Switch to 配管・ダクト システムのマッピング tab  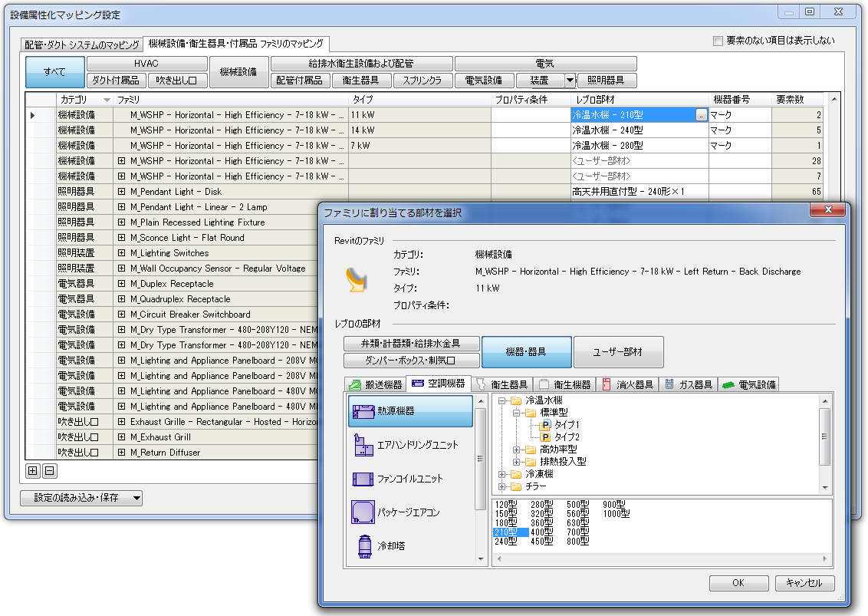pos(82,44)
